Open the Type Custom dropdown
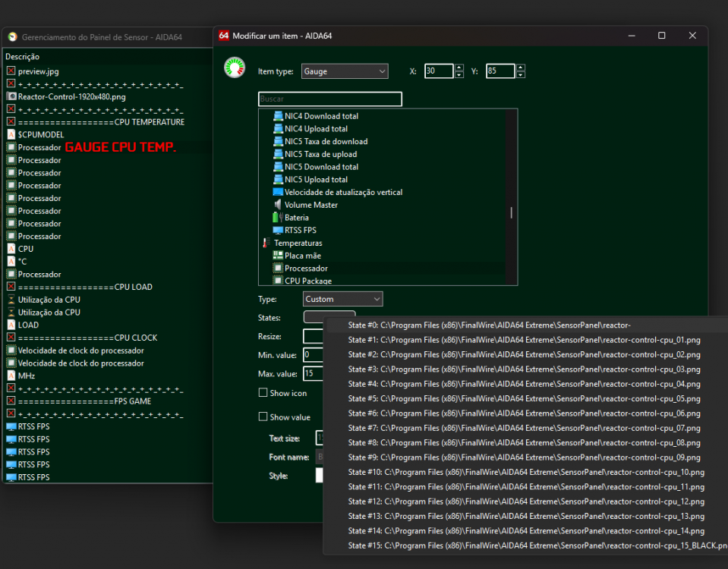The width and height of the screenshot is (728, 569). tap(342, 299)
